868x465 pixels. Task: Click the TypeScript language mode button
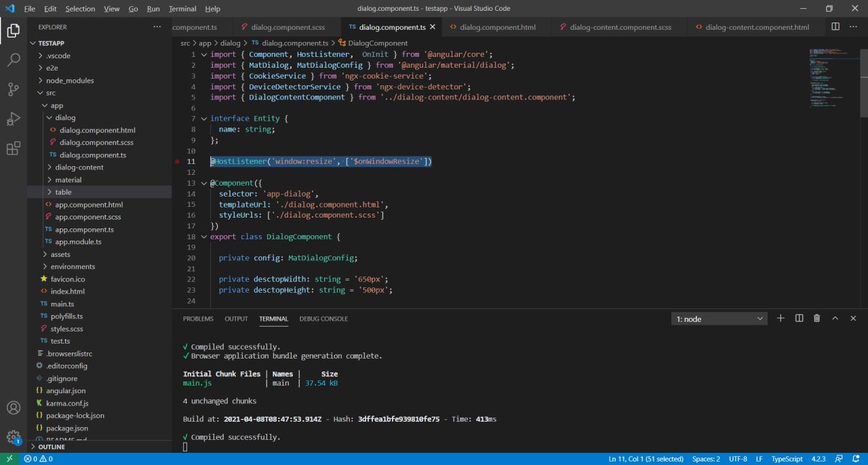[787, 459]
